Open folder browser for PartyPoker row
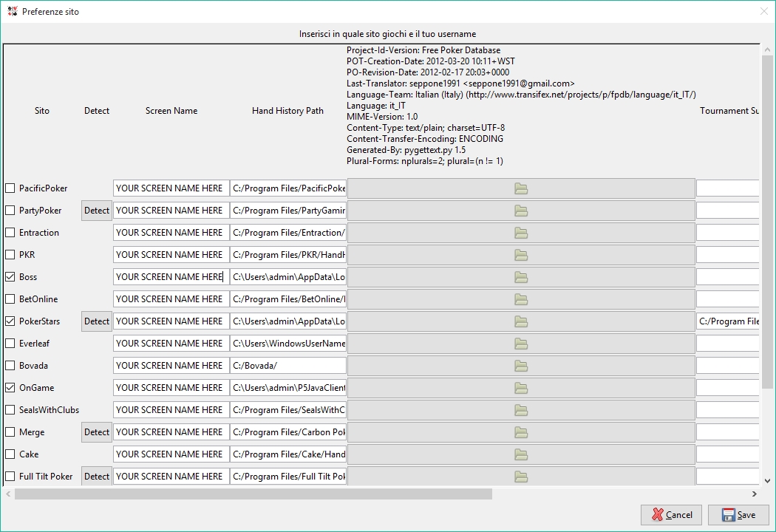Viewport: 776px width, 532px height. click(521, 211)
